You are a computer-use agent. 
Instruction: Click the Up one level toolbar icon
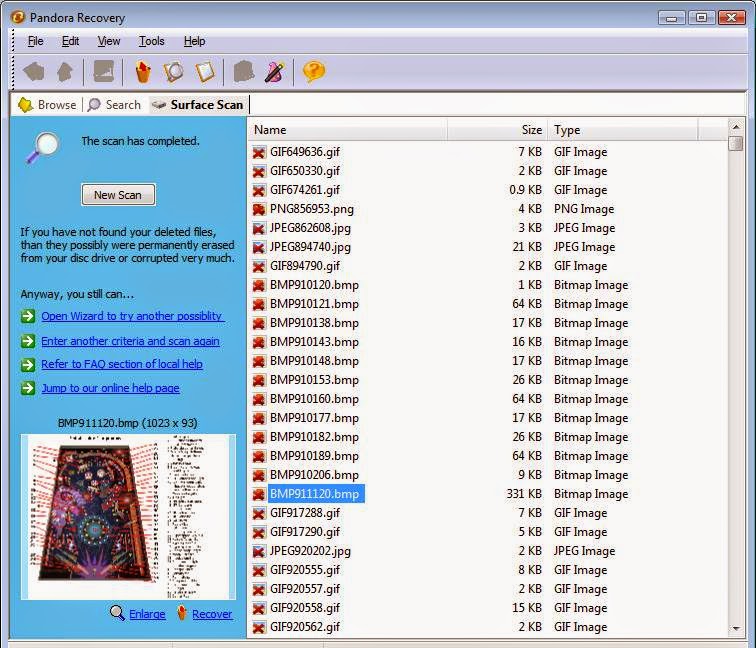point(65,72)
